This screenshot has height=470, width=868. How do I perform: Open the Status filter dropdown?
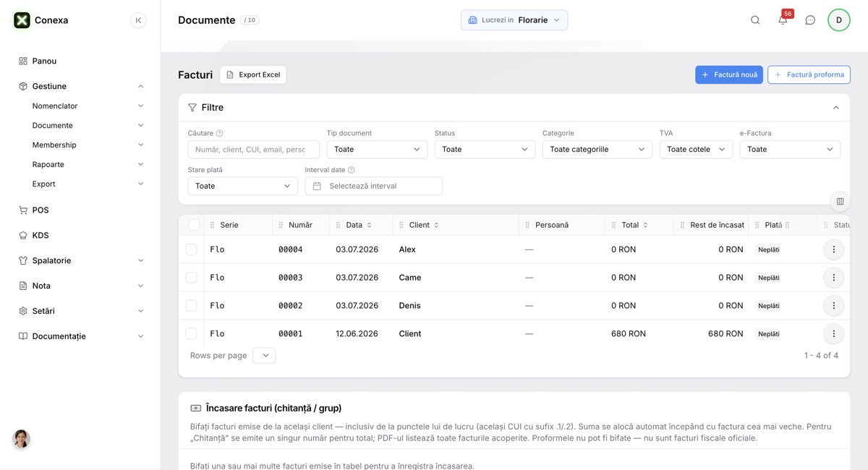(x=485, y=150)
